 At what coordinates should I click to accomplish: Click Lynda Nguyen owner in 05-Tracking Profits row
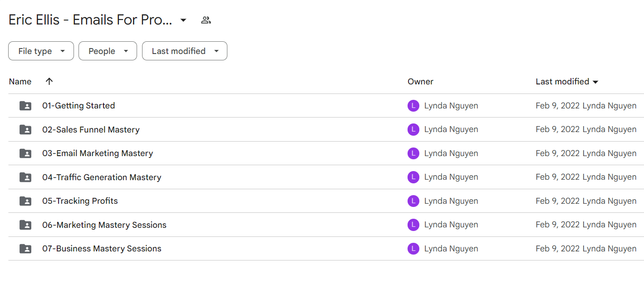point(451,201)
